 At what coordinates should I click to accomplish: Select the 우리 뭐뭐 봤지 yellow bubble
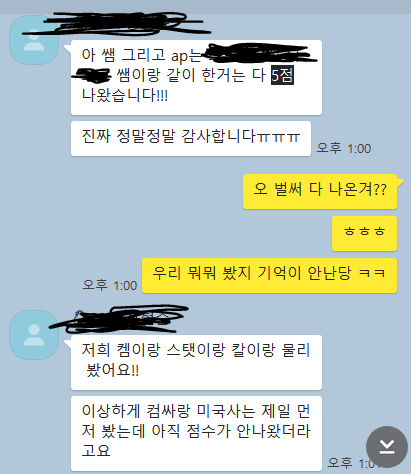coord(269,276)
